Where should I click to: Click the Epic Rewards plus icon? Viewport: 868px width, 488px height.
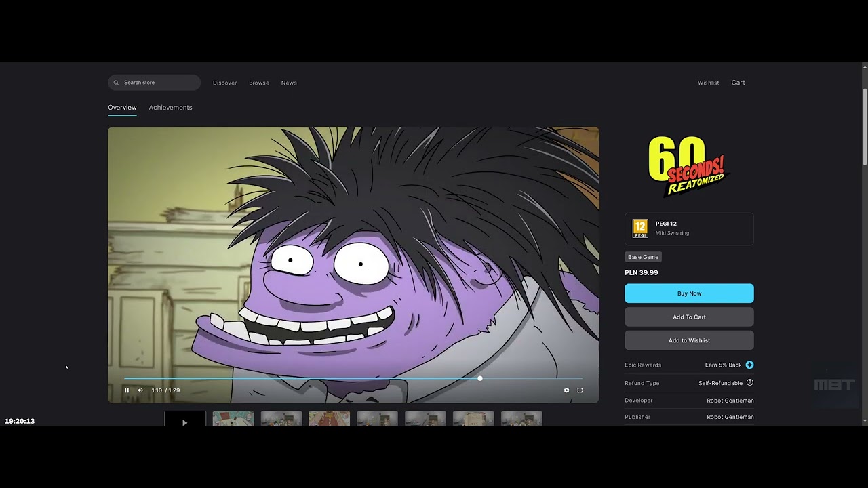[749, 365]
